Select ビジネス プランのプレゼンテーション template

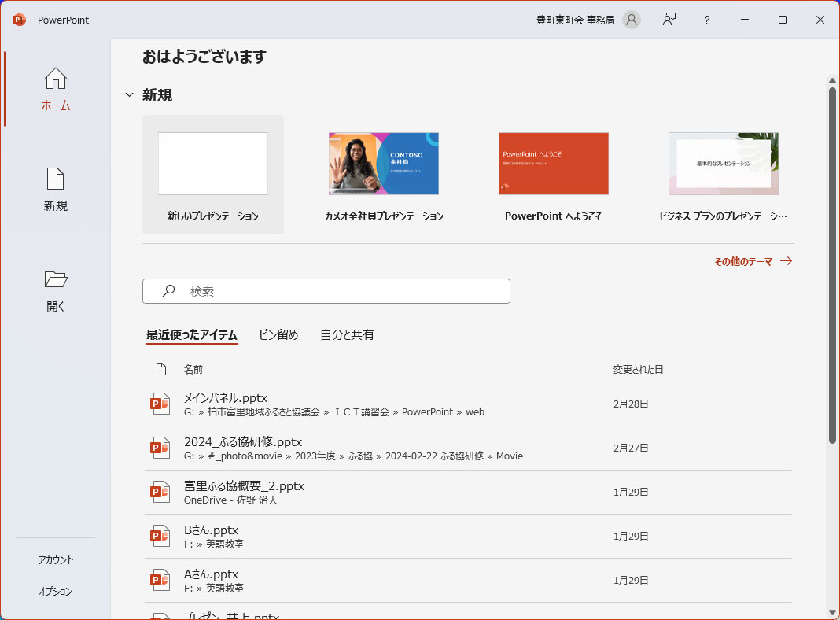(x=724, y=175)
